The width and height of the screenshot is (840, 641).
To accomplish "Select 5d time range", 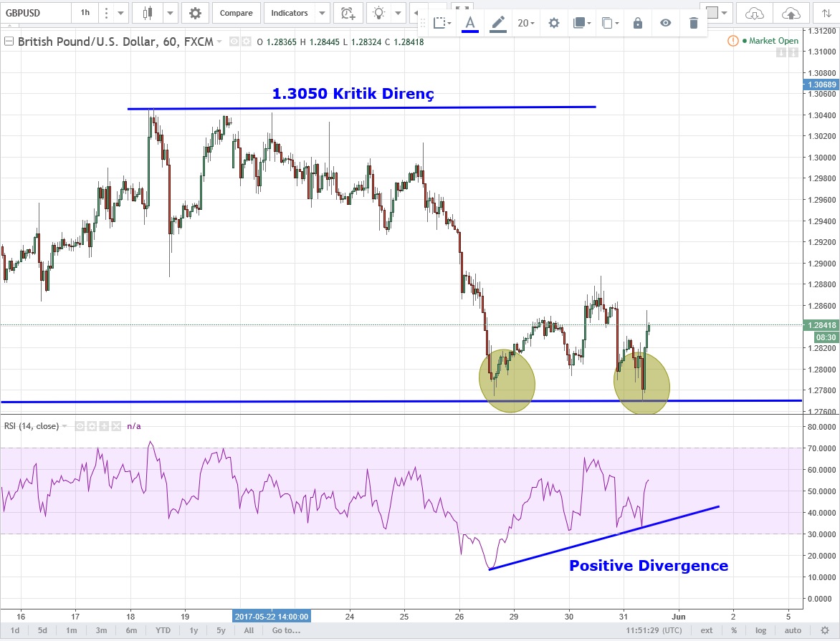I will [42, 630].
